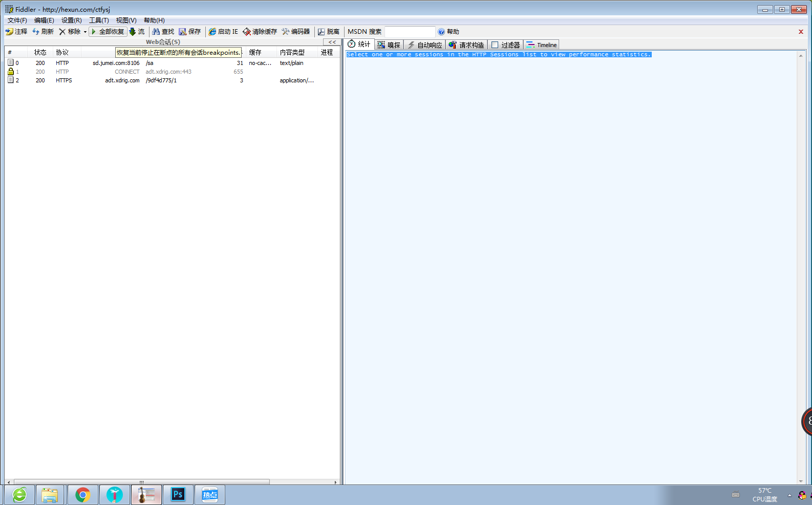Open the 热点 app in taskbar
812x505 pixels.
click(x=210, y=495)
